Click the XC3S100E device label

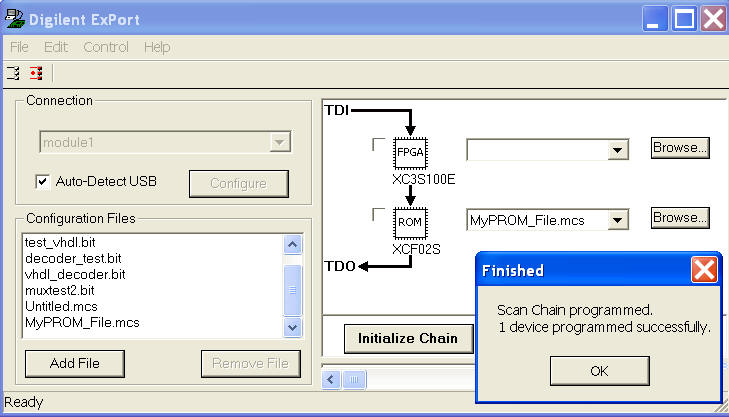(424, 179)
